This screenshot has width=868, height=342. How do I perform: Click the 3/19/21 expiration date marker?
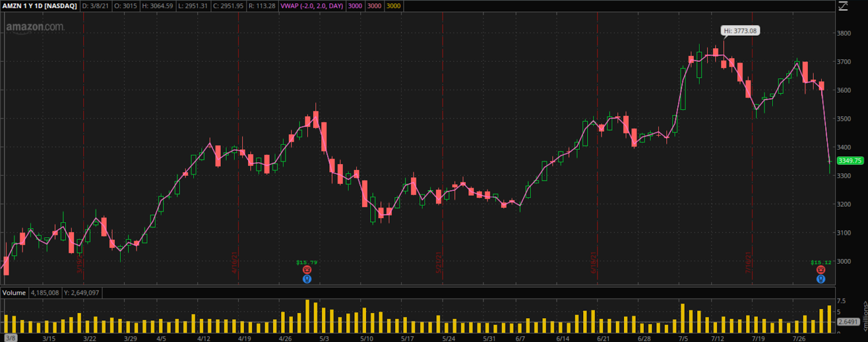(x=79, y=262)
